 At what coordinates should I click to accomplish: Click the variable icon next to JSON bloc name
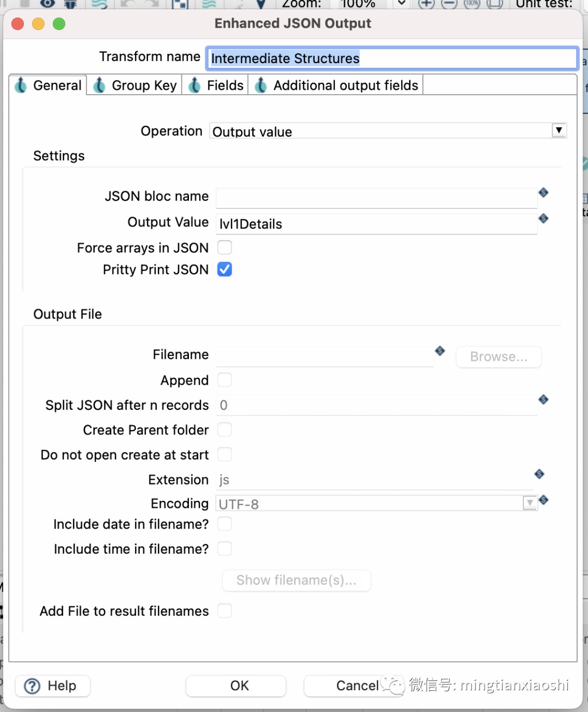pos(543,192)
